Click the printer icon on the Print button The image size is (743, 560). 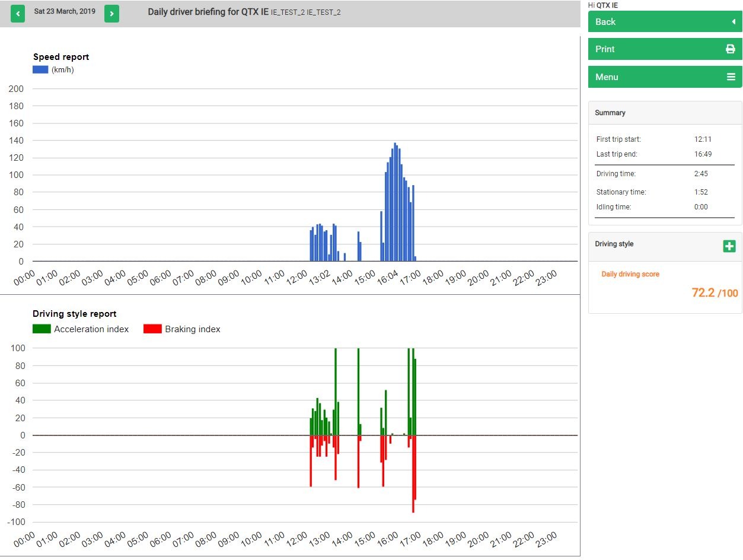coord(730,49)
